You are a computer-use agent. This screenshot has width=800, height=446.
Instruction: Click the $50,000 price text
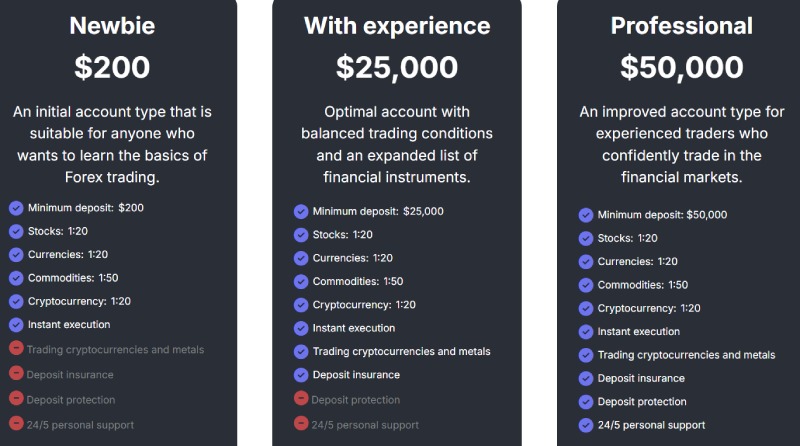click(x=682, y=67)
